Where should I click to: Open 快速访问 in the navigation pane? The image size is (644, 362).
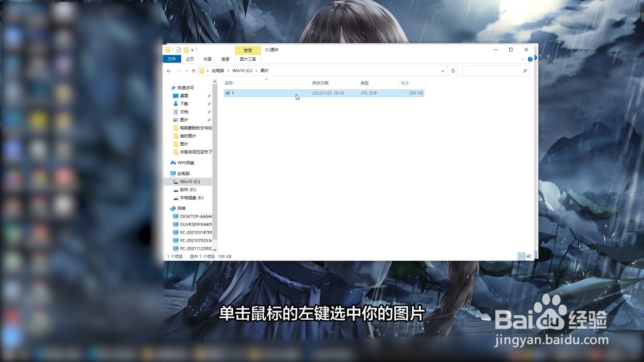tap(185, 88)
